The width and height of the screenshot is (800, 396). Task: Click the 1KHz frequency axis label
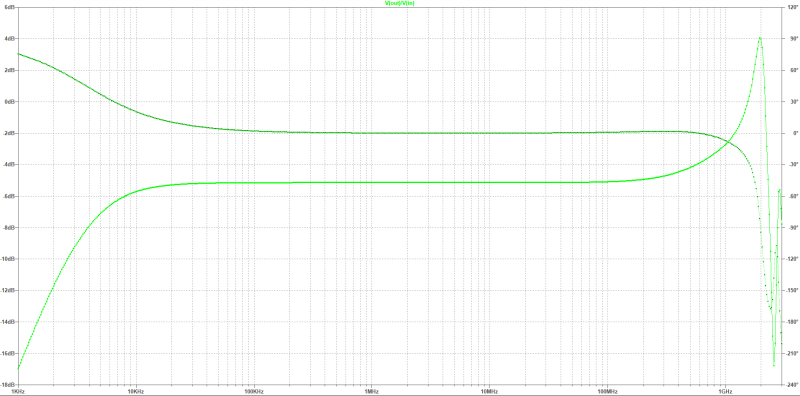(18, 392)
